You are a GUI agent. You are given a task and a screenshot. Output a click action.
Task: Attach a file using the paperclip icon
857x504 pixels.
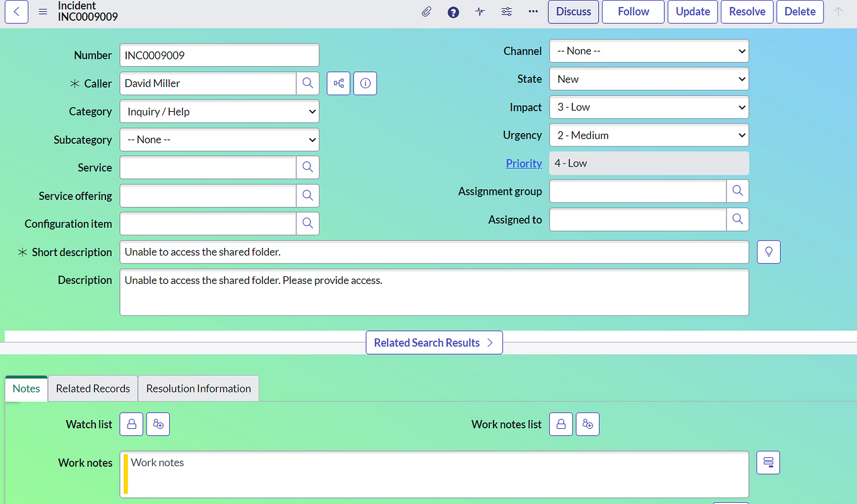click(x=426, y=11)
